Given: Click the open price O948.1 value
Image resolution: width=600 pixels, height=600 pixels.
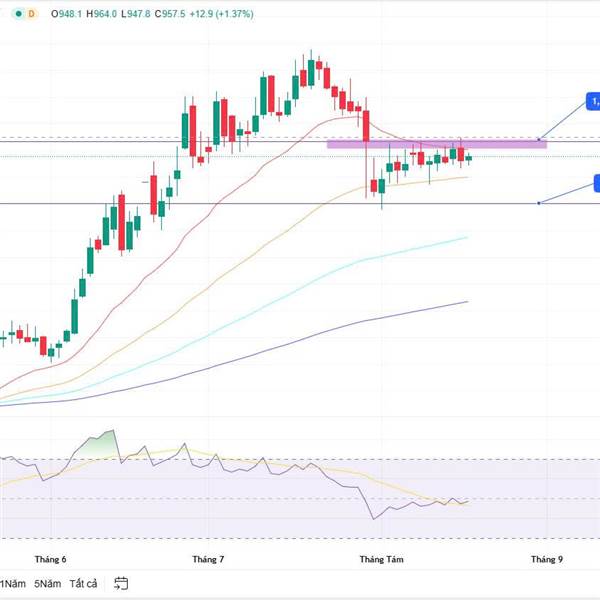Looking at the screenshot, I should tap(66, 14).
